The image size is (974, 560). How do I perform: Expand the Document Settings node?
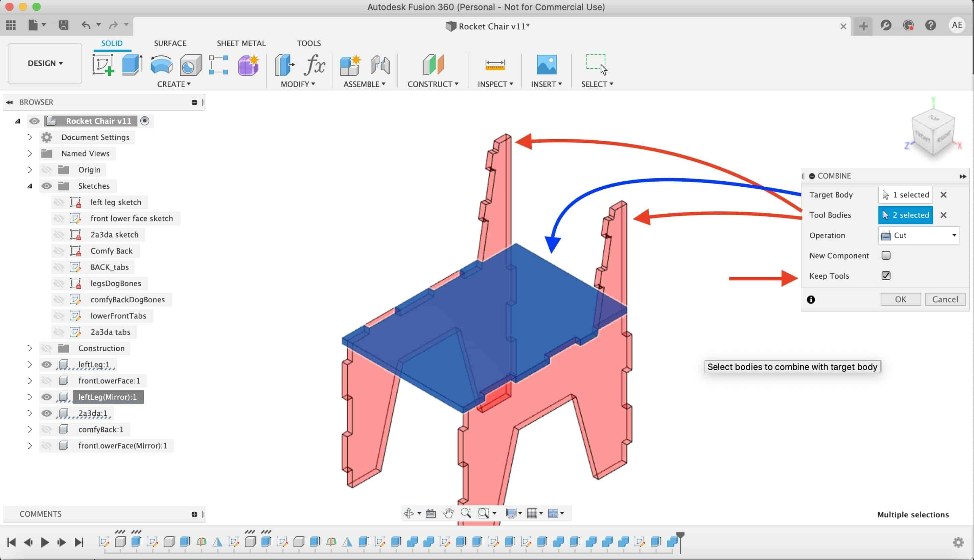[x=29, y=137]
